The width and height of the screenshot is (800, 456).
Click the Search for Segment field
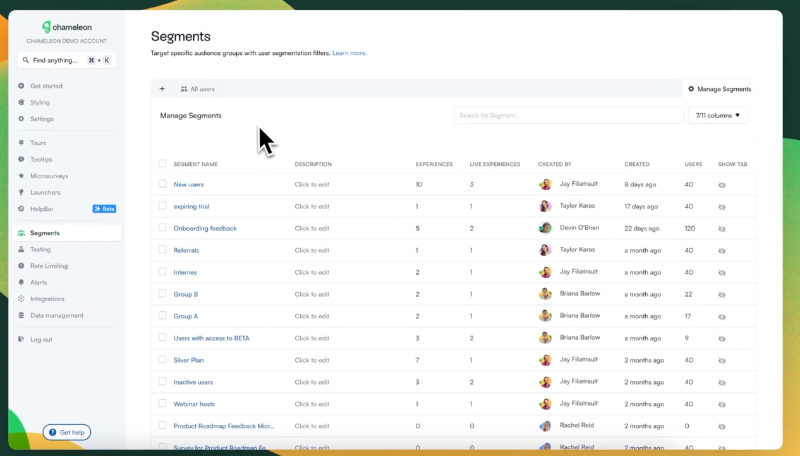(568, 116)
